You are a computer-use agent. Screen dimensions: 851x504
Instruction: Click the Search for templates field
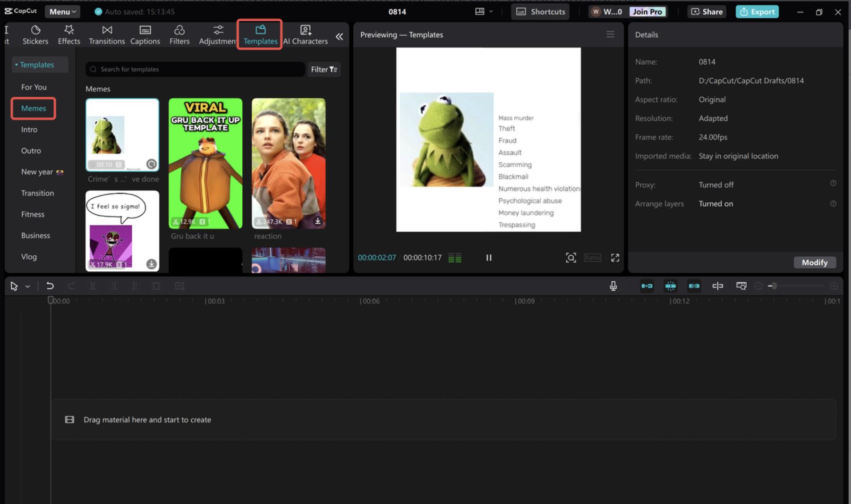[195, 69]
